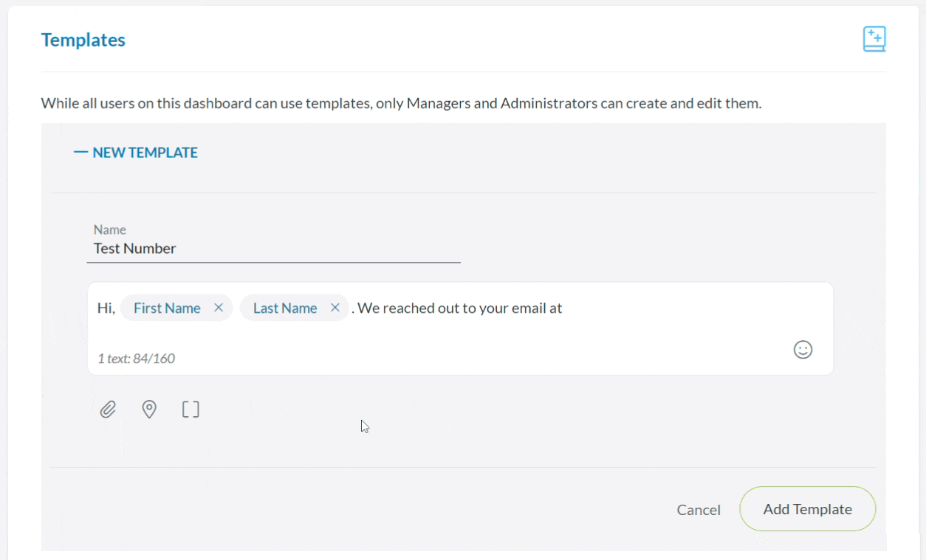This screenshot has width=926, height=560.
Task: Cancel the new template
Action: click(x=699, y=510)
